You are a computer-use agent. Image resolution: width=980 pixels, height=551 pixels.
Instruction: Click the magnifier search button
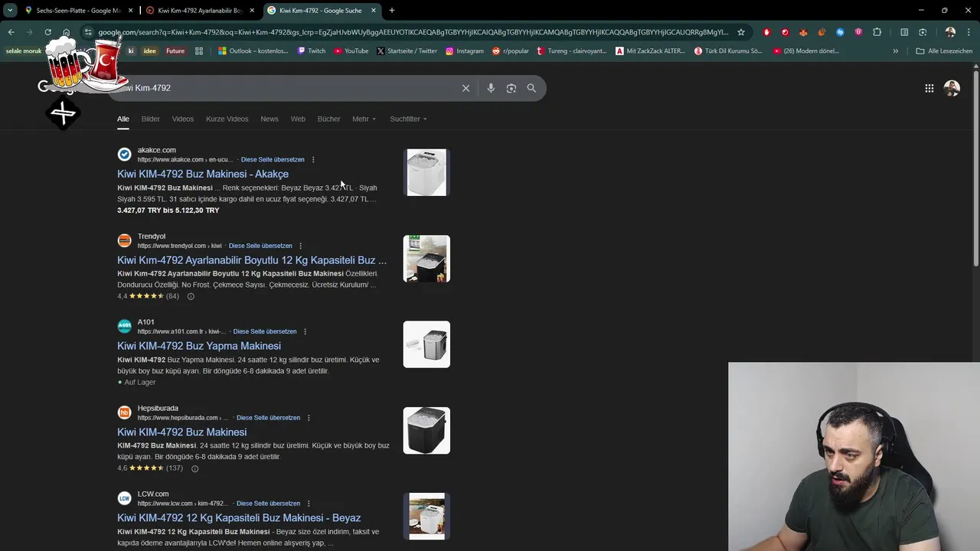click(x=531, y=88)
